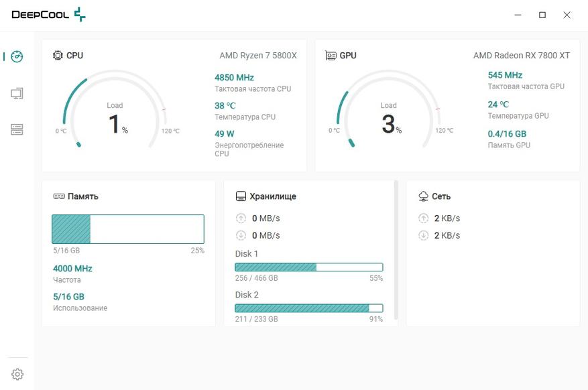588x390 pixels.
Task: Click the Сеть panel heading
Action: pos(441,196)
